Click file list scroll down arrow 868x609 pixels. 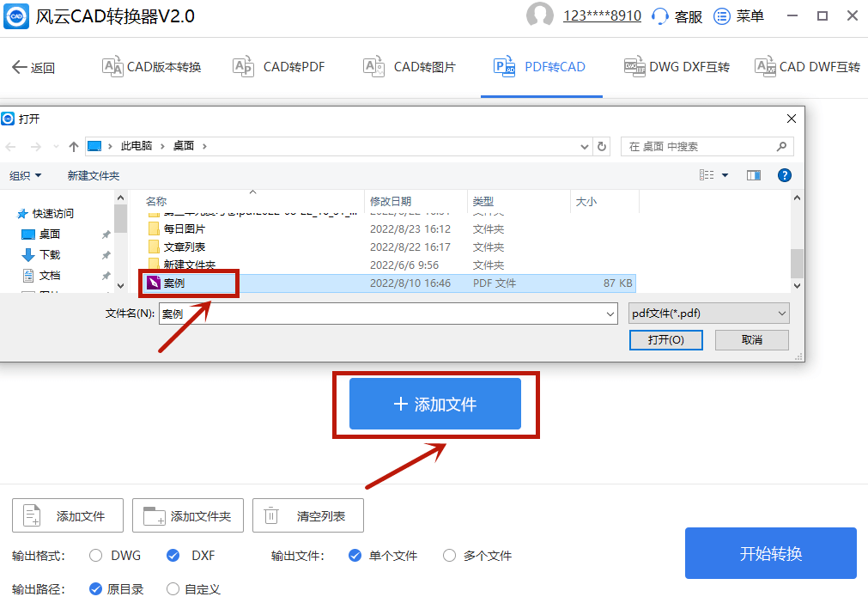797,286
